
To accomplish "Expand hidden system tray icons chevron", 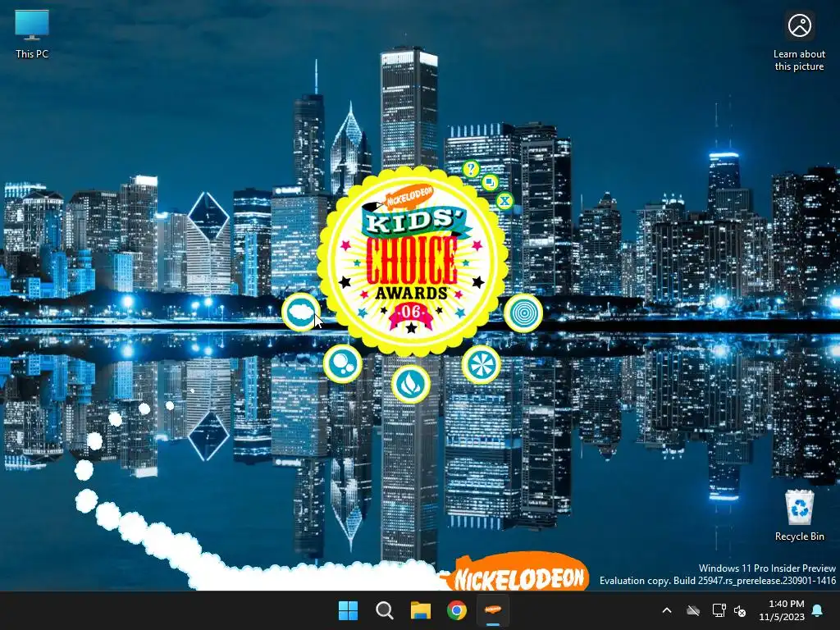I will tap(667, 610).
